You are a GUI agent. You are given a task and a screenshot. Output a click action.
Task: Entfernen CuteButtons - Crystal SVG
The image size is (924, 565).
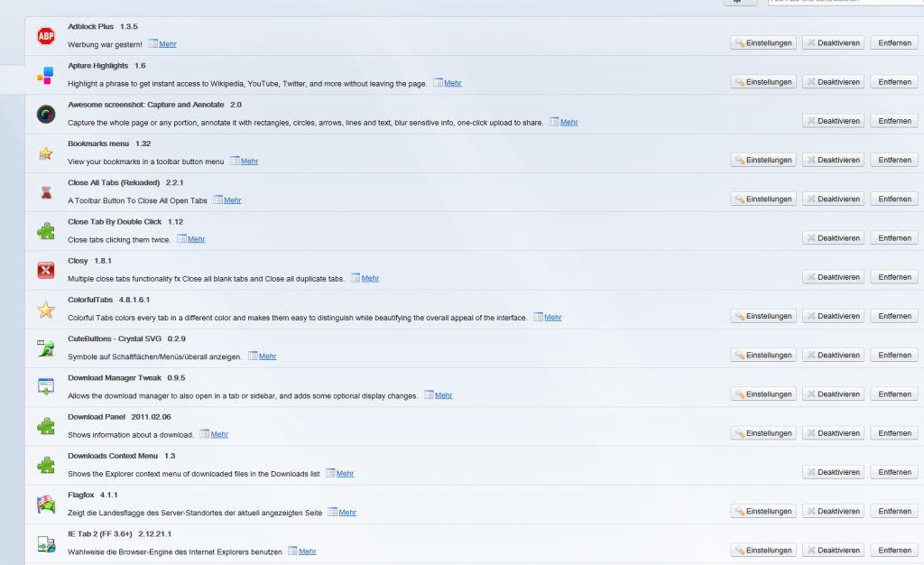(x=894, y=356)
